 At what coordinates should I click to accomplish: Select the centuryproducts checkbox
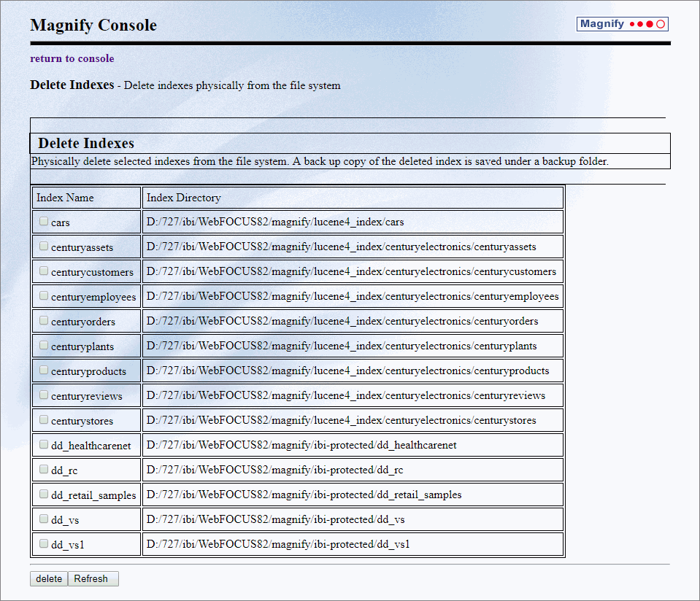coord(43,370)
